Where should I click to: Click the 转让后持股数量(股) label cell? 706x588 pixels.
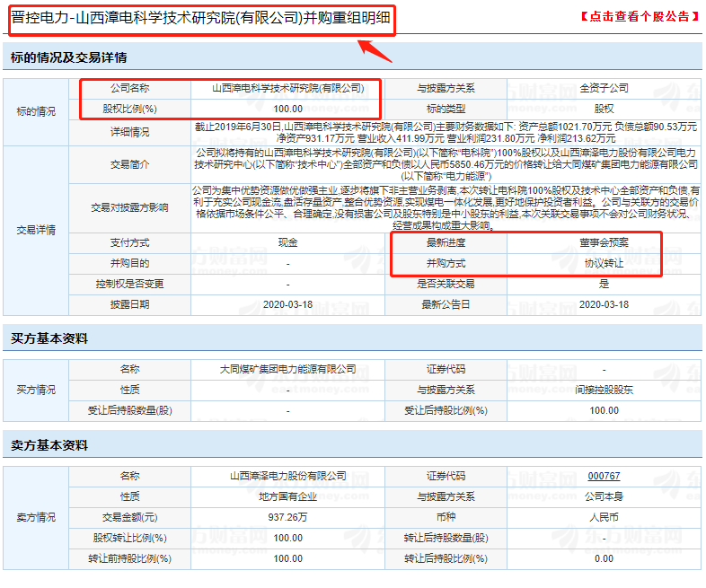(446, 538)
